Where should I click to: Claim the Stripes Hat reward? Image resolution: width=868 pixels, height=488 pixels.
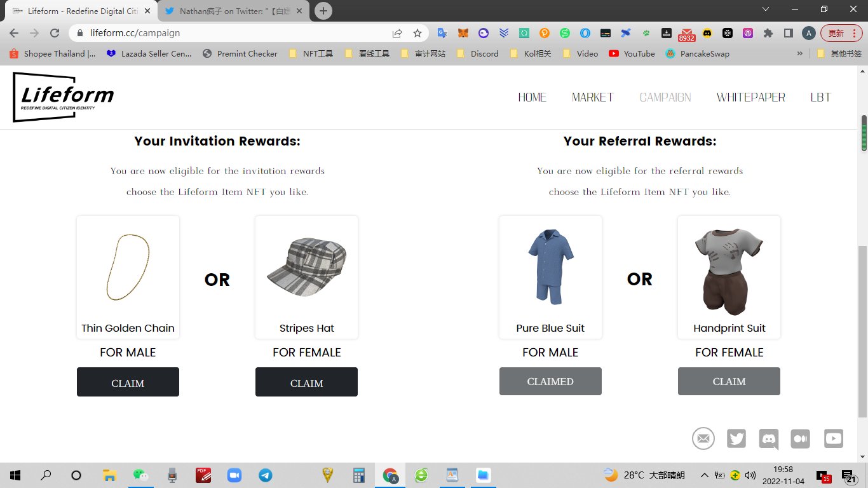[306, 382]
